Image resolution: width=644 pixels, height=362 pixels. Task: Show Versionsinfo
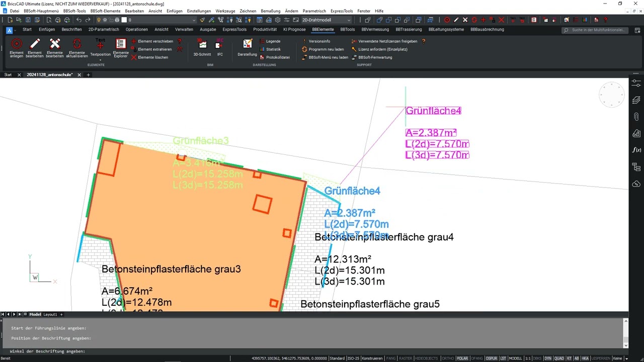click(x=316, y=41)
